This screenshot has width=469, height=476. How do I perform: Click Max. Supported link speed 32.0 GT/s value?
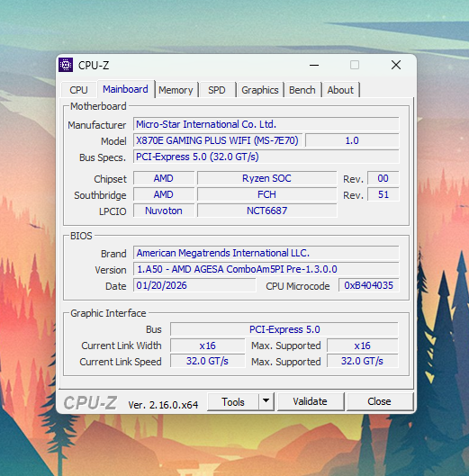[363, 361]
